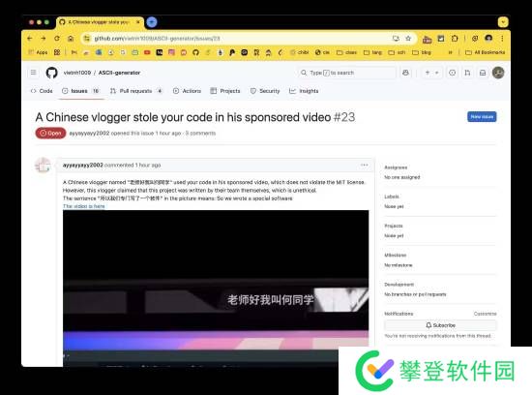The image size is (532, 395).
Task: Open the browser home button
Action: tap(71, 39)
